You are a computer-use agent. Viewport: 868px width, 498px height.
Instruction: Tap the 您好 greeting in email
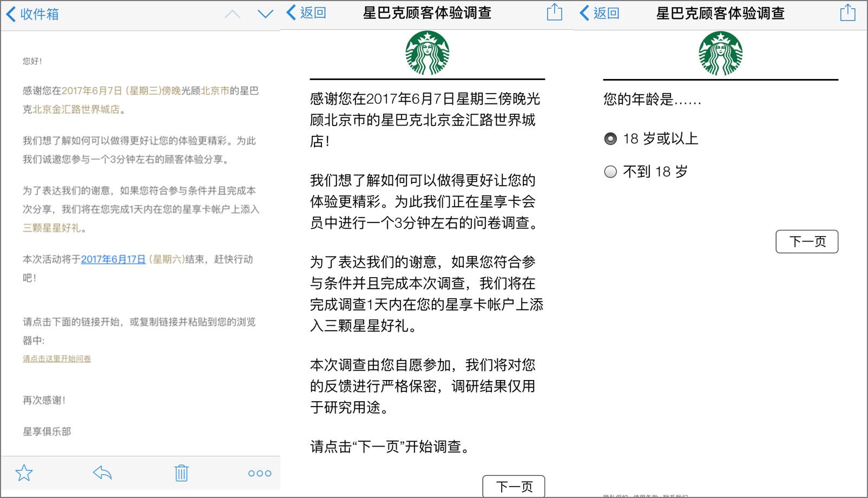click(x=32, y=61)
